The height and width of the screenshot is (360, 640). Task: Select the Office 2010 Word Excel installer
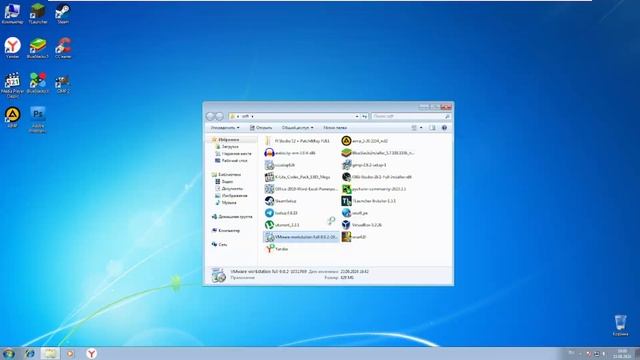pos(301,189)
